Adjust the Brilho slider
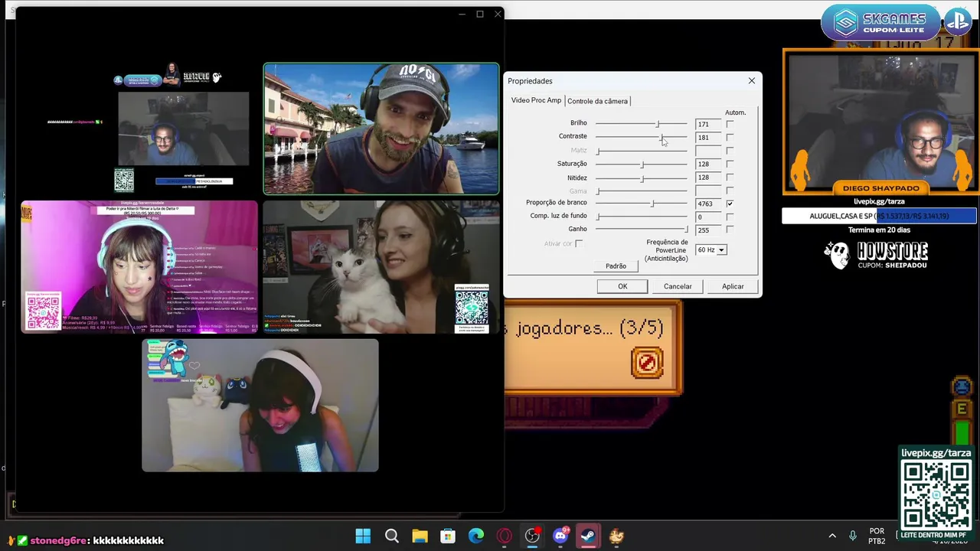The image size is (980, 551). point(642,124)
